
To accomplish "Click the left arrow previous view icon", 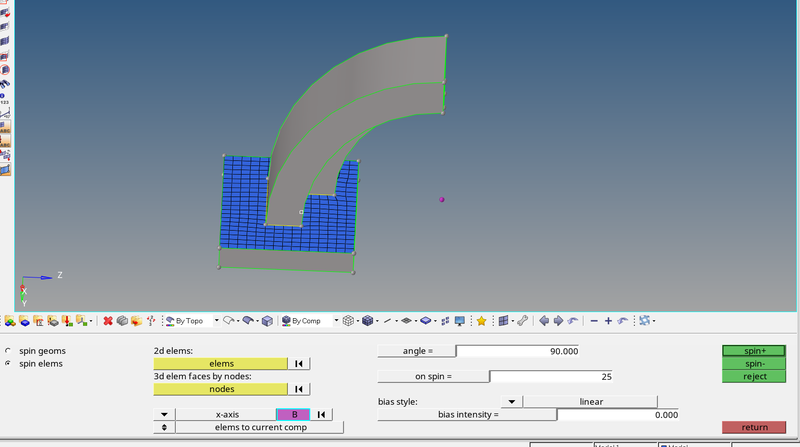I will tap(544, 321).
